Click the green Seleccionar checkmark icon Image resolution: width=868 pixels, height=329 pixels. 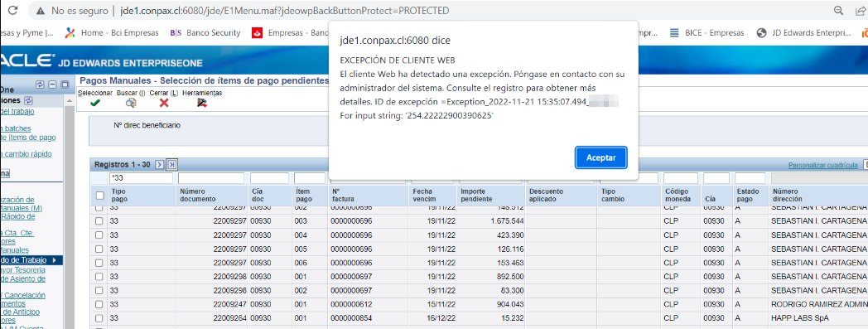pos(94,103)
